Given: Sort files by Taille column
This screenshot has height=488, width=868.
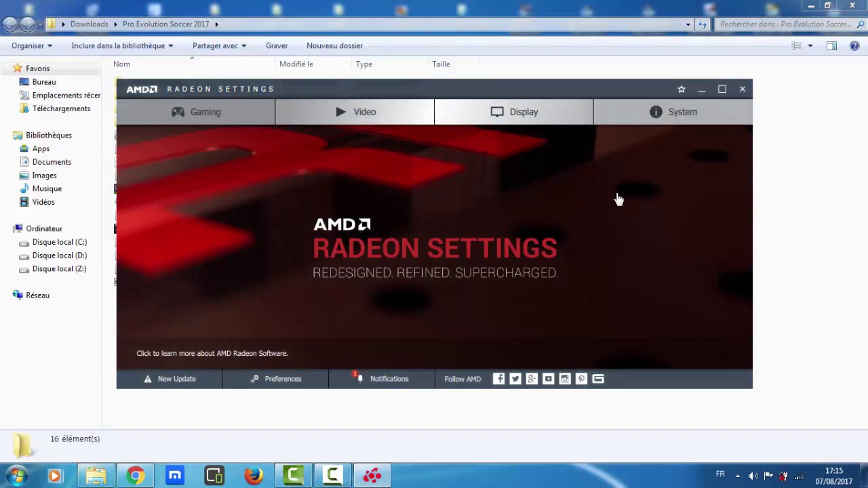Looking at the screenshot, I should click(x=441, y=64).
